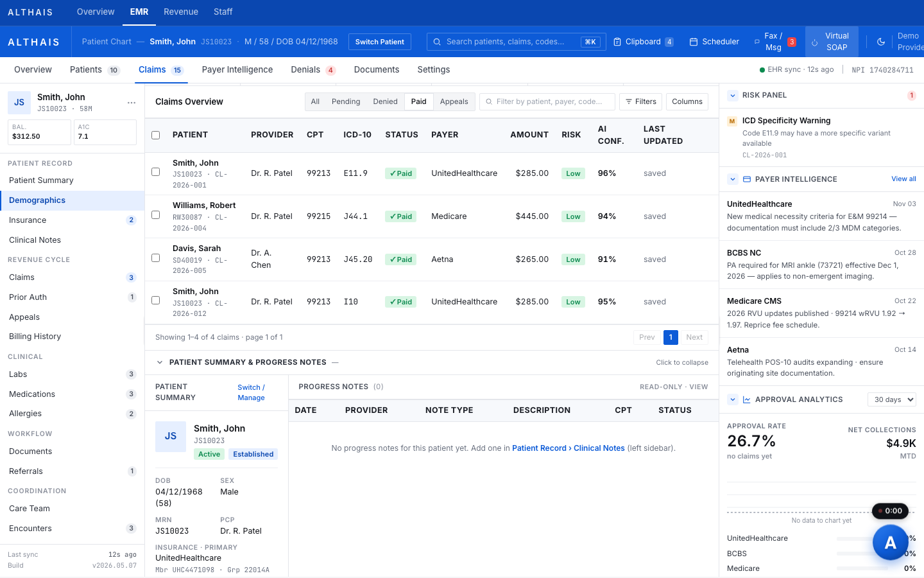Check the select-all claims checkbox
Image resolution: width=924 pixels, height=578 pixels.
[x=155, y=135]
